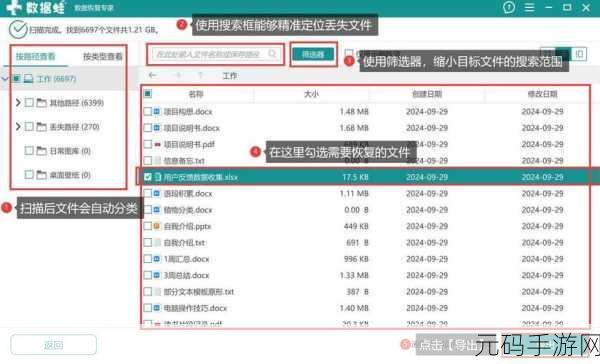Click the 449 KB size cell
600x364 pixels.
(356, 226)
